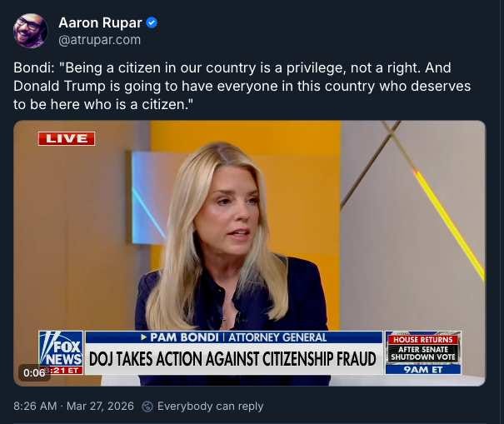
Task: Open the Everybody can reply setting
Action: tap(210, 407)
